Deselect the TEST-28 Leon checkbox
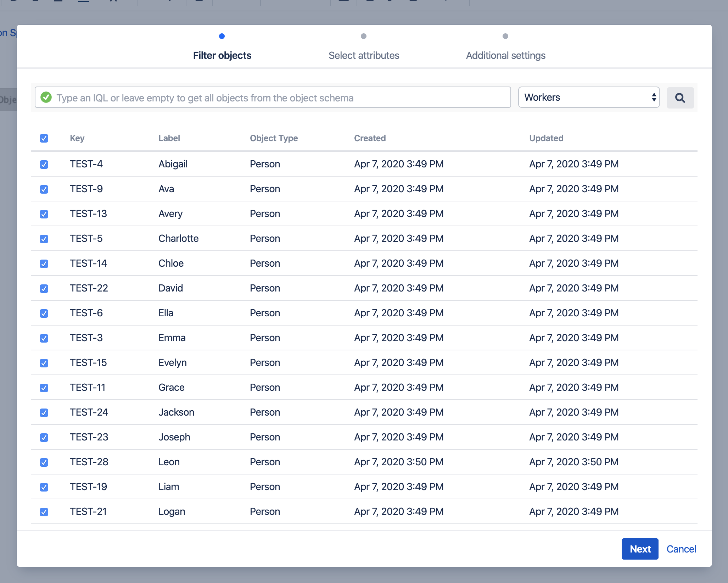The height and width of the screenshot is (583, 728). (x=44, y=462)
